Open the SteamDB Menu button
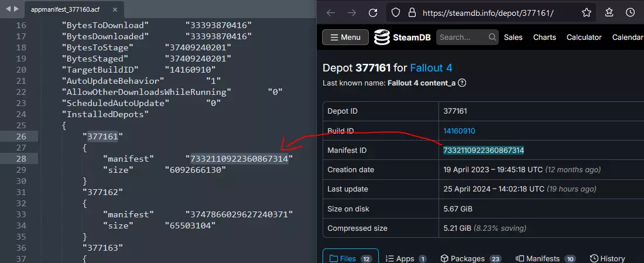The width and height of the screenshot is (644, 263). 345,37
